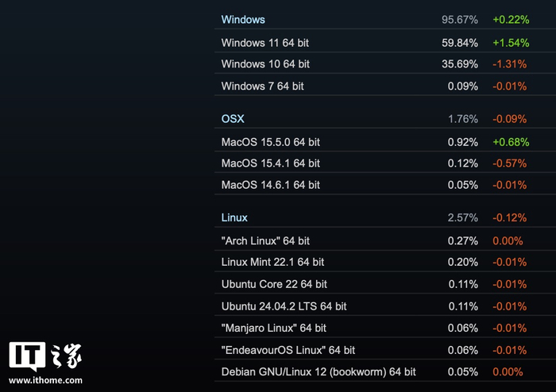
Task: Click the www.ithome.com watermark link
Action: [x=46, y=379]
